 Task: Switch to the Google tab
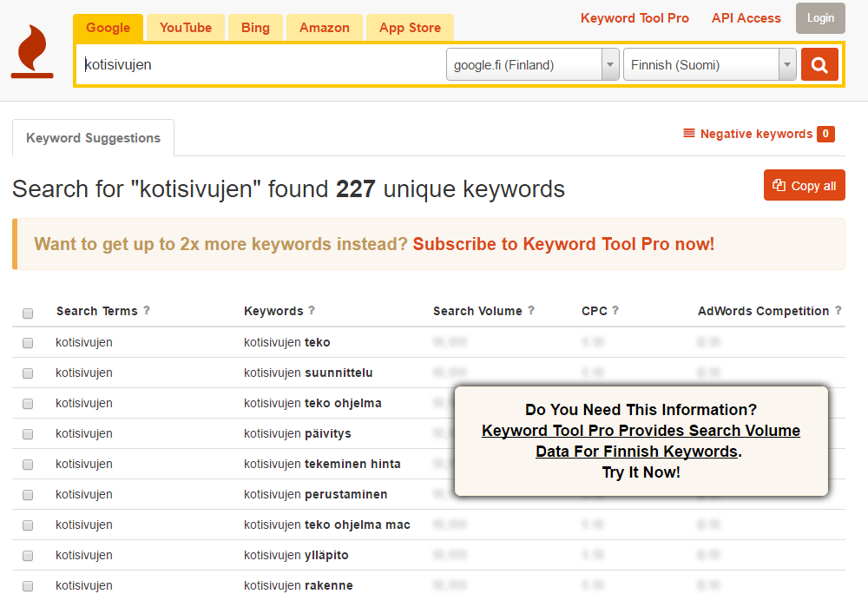108,28
